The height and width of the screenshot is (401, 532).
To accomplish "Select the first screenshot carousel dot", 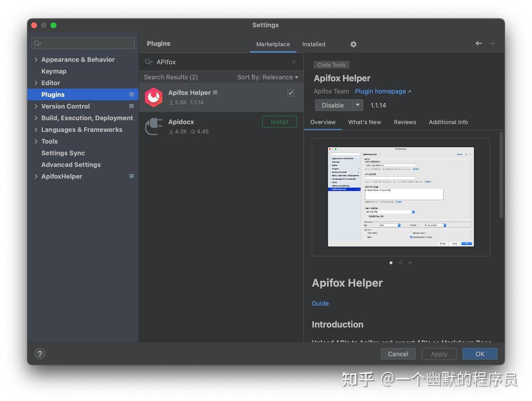I will point(391,262).
